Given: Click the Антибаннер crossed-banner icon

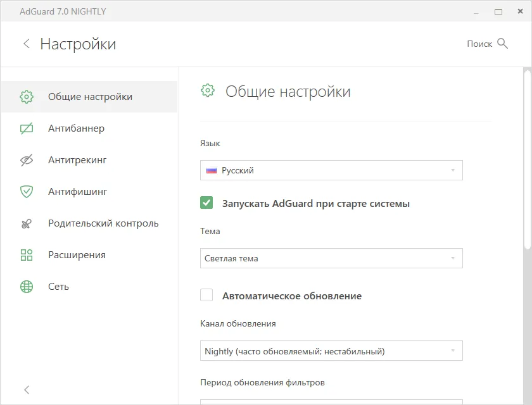Looking at the screenshot, I should (27, 128).
